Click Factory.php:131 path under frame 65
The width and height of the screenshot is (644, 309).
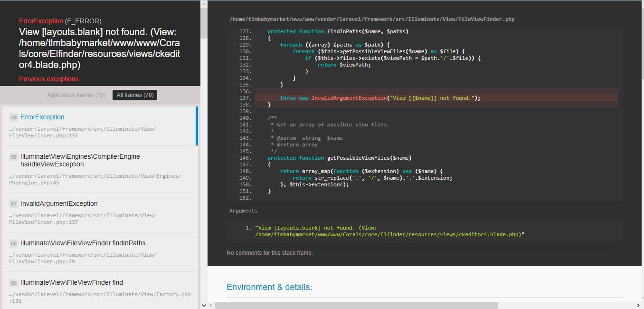[100, 298]
